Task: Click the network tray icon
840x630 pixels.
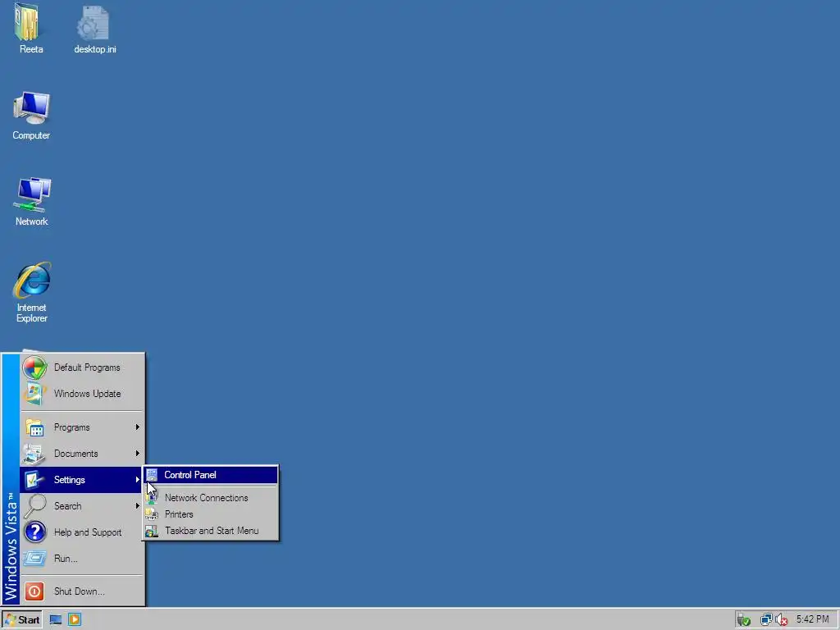Action: pos(766,620)
